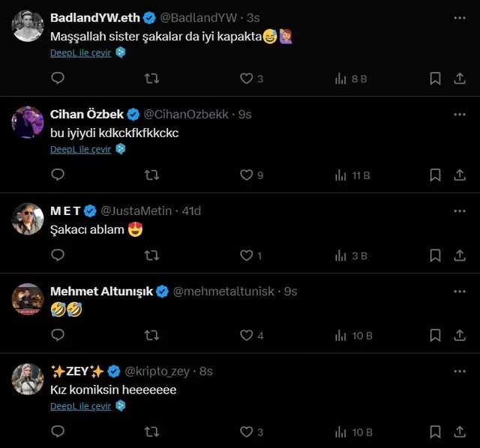Image resolution: width=480 pixels, height=448 pixels.
Task: Share the M E T tweet
Action: coord(460,255)
